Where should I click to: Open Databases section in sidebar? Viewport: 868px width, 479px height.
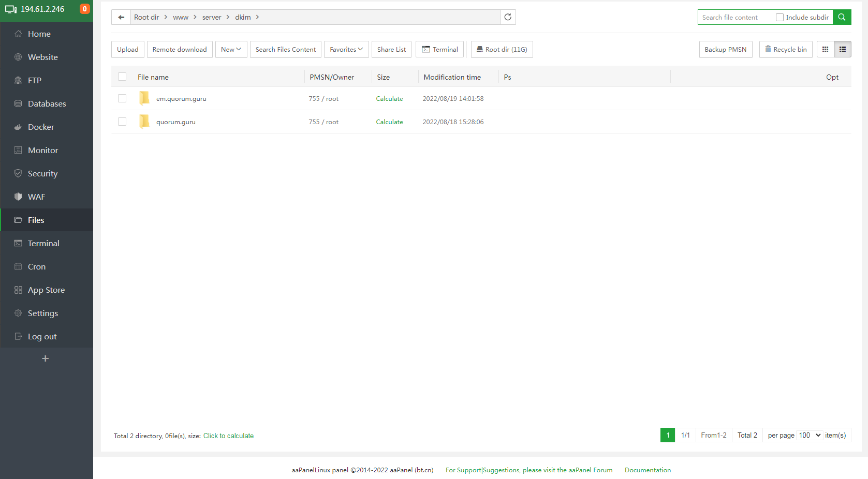(47, 103)
